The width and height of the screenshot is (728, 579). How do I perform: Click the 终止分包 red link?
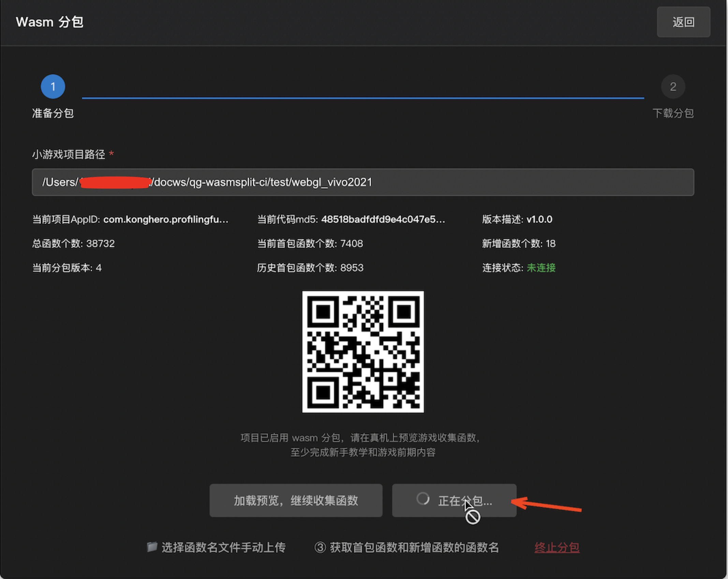tap(556, 547)
